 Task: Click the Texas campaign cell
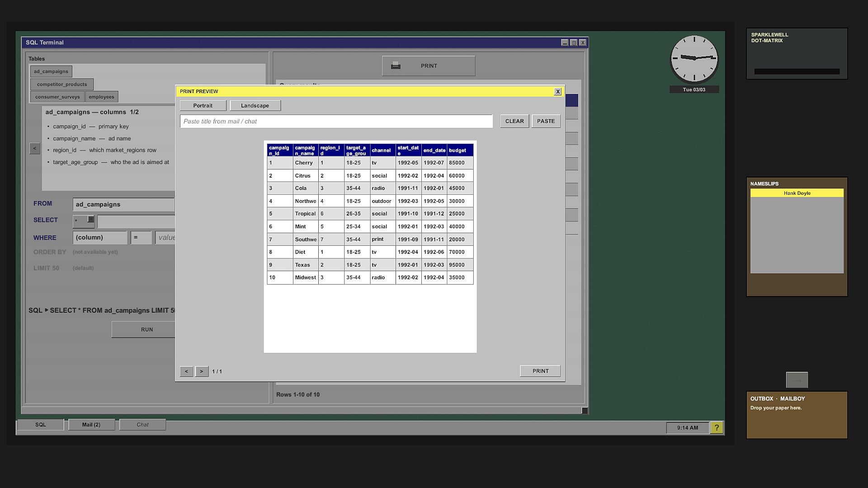coord(306,265)
